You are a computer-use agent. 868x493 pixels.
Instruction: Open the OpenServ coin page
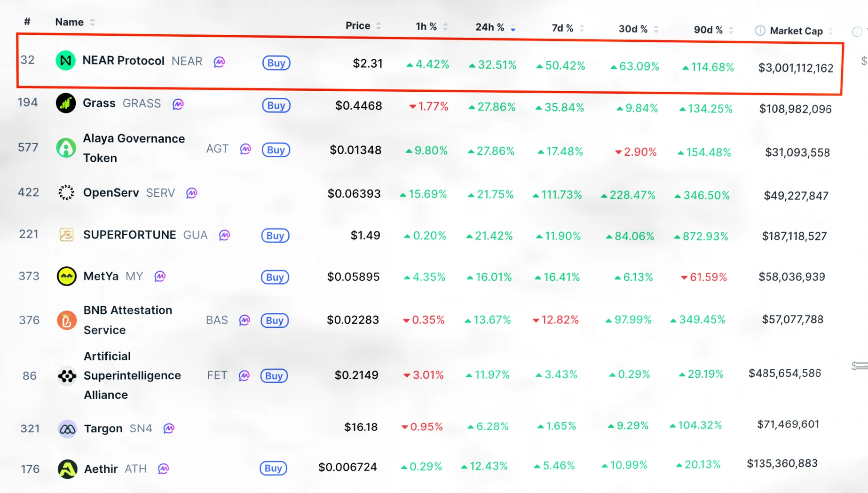point(111,192)
